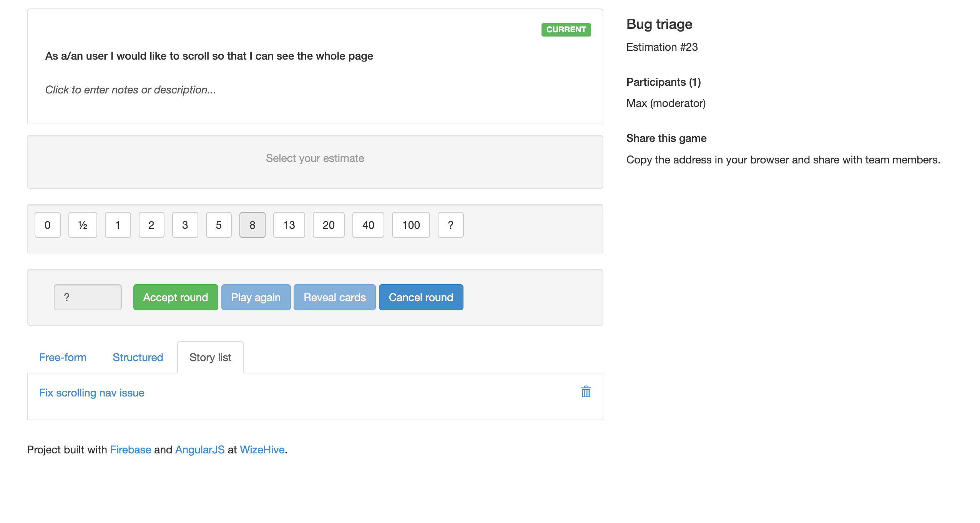
Task: Select the 0 estimate card
Action: (x=47, y=225)
